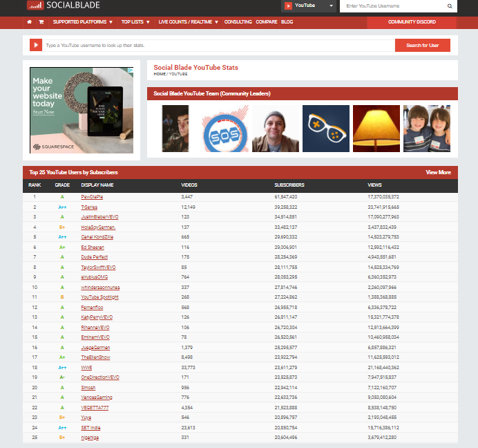The height and width of the screenshot is (448, 478).
Task: Open the TheEllenShow channel link
Action: (x=96, y=357)
